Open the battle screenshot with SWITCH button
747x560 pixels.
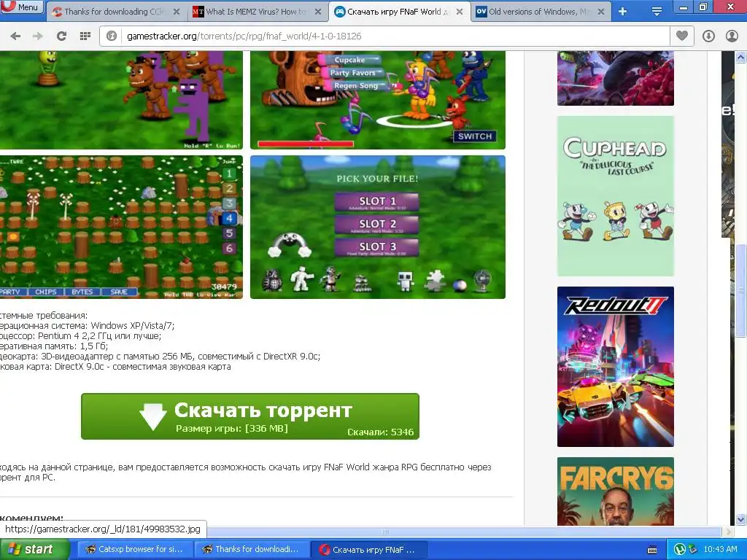tap(378, 100)
